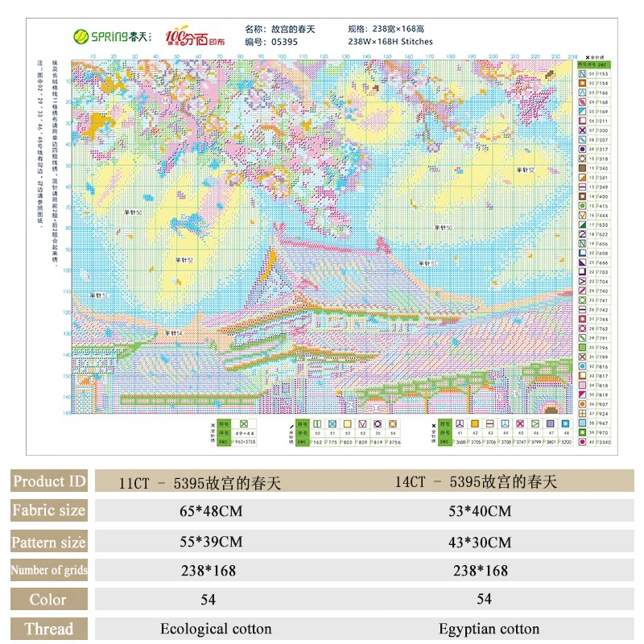The width and height of the screenshot is (644, 644).
Task: Click the '11CT - 5395故宫的春天' cell
Action: (x=200, y=483)
